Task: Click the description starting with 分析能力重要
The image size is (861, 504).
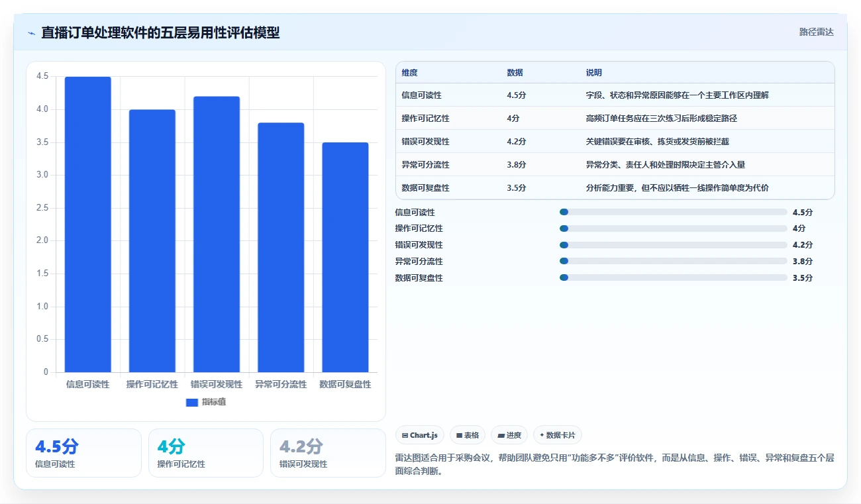Action: tap(677, 188)
